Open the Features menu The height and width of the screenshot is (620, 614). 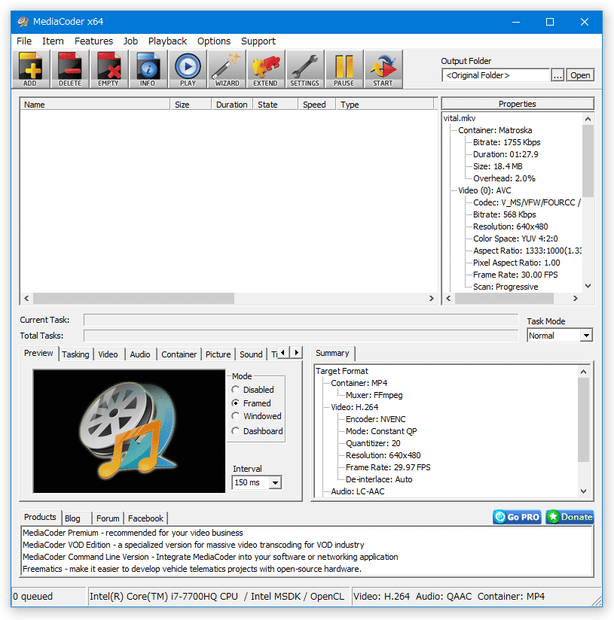click(x=93, y=41)
